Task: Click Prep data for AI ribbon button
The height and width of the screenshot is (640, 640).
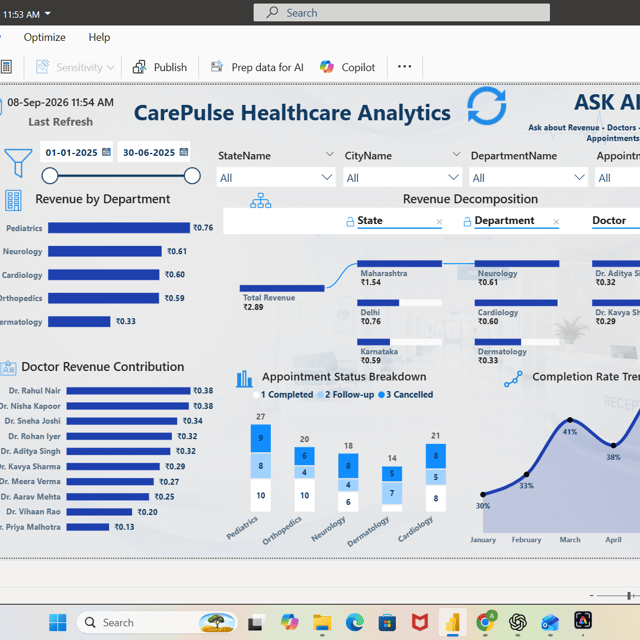Action: [x=257, y=67]
